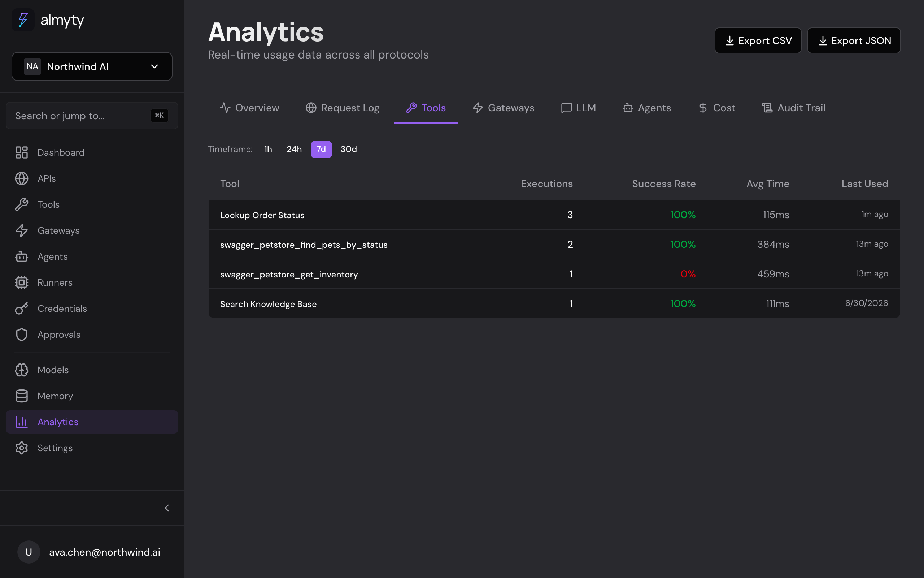Screen dimensions: 924x578
Task: Select the 24h timeframe option
Action: pyautogui.click(x=294, y=149)
